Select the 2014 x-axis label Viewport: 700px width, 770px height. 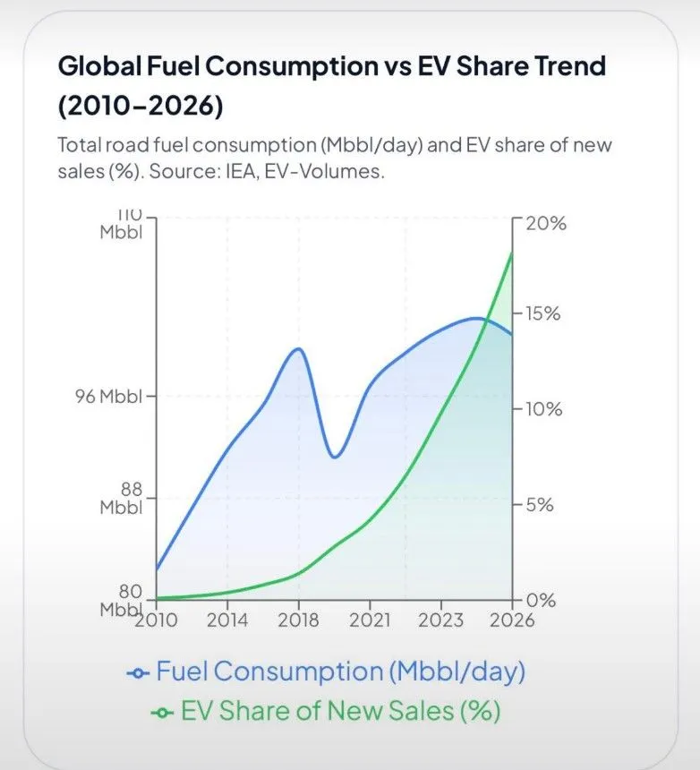(227, 620)
